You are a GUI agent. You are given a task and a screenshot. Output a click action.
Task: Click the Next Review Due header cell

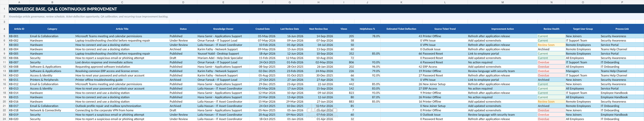point(319,29)
